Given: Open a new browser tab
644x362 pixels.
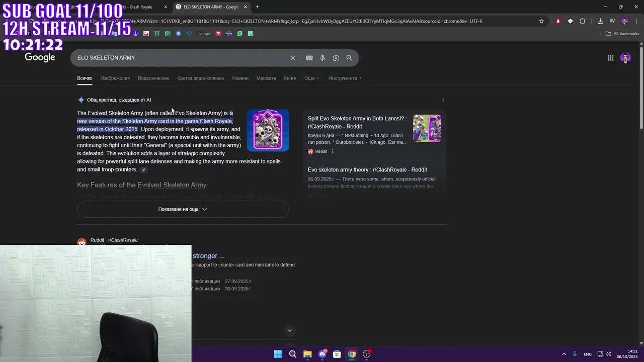Looking at the screenshot, I should click(258, 7).
